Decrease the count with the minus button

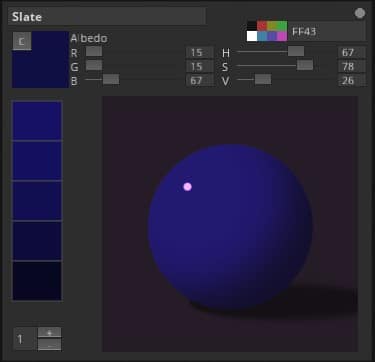point(49,344)
